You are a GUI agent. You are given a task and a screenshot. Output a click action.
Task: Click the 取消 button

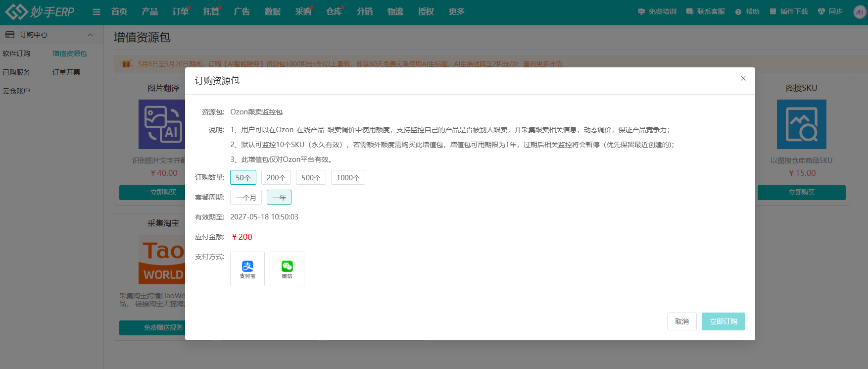(x=682, y=321)
